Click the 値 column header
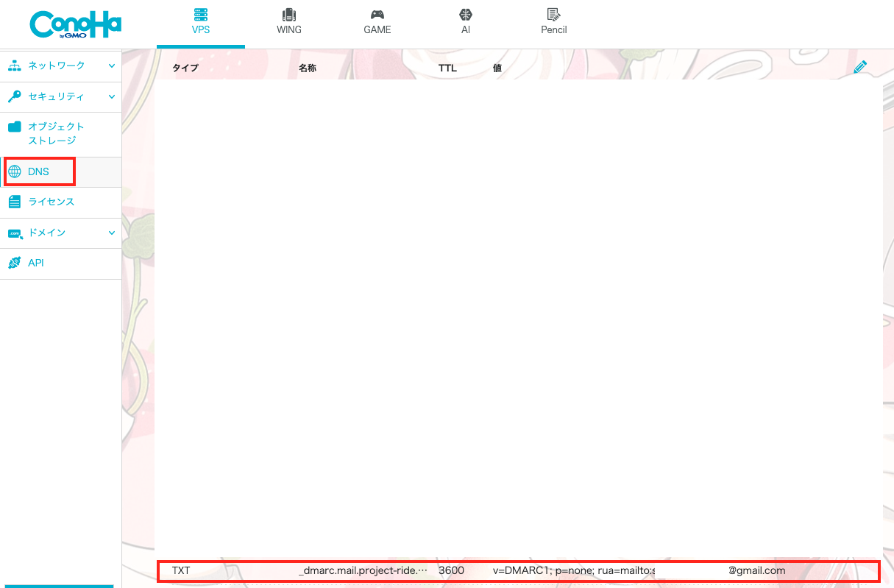894x588 pixels. point(497,68)
